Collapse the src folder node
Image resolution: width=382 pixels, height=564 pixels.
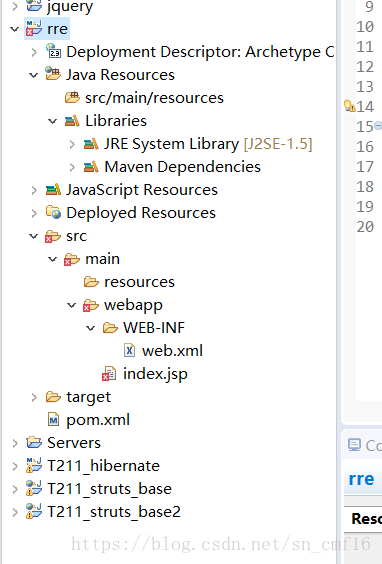pos(33,236)
